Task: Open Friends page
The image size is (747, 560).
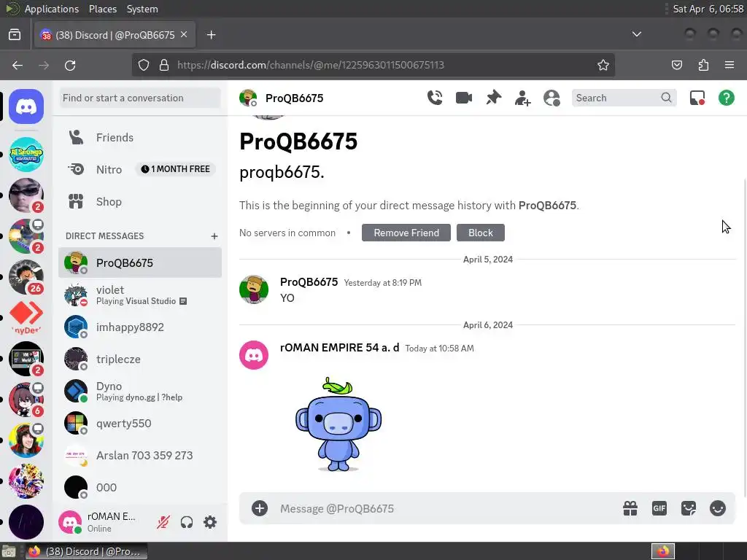Action: point(140,138)
